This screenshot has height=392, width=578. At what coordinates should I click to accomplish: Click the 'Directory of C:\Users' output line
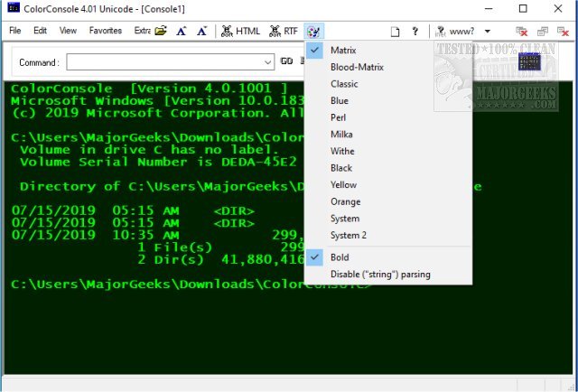pyautogui.click(x=162, y=187)
